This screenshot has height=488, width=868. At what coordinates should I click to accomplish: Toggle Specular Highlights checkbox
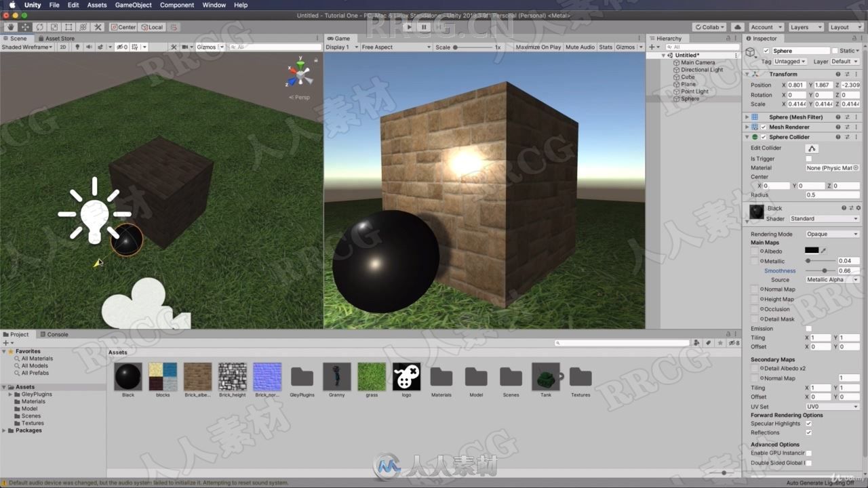[x=808, y=424]
